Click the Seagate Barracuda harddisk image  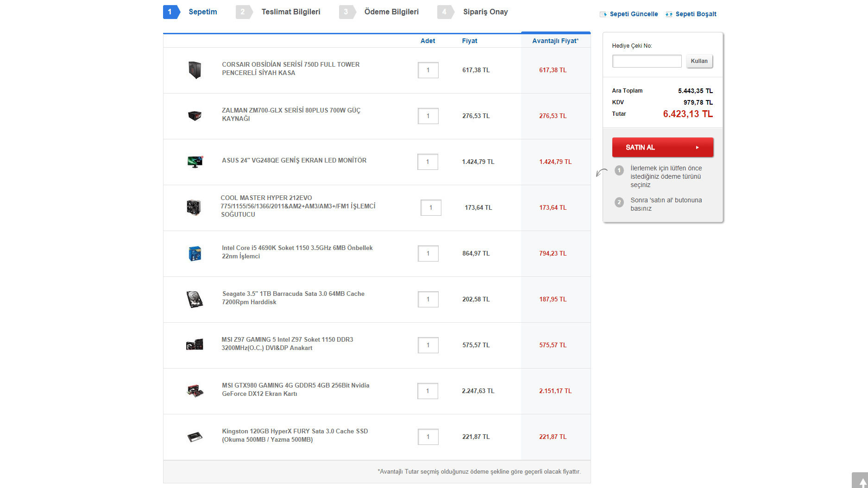(x=195, y=299)
